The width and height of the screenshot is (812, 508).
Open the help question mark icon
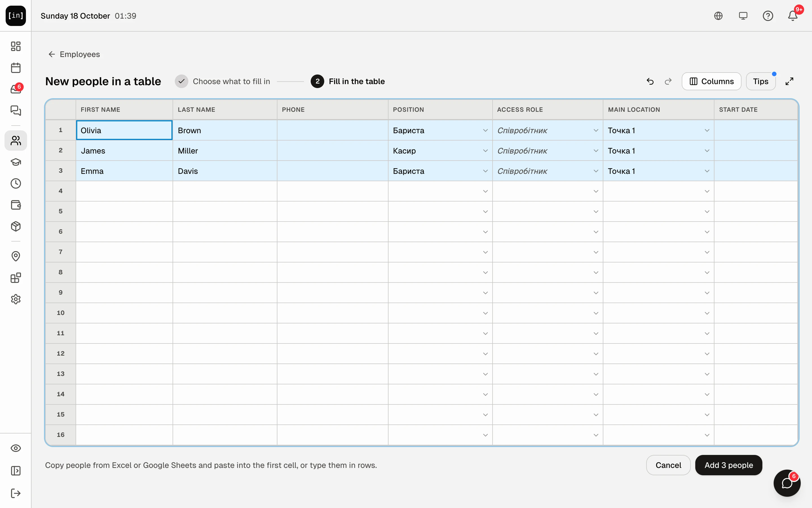(768, 16)
